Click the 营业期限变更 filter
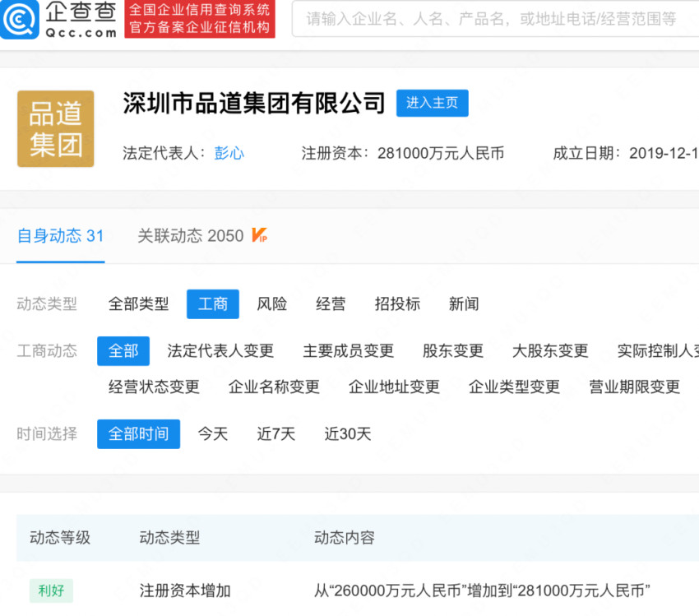Image resolution: width=699 pixels, height=616 pixels. point(633,387)
